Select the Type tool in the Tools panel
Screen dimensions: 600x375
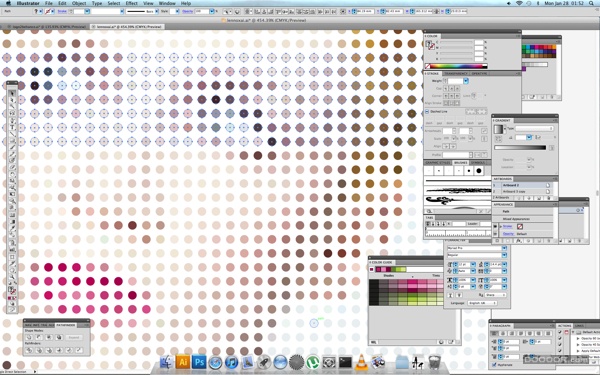(12, 127)
